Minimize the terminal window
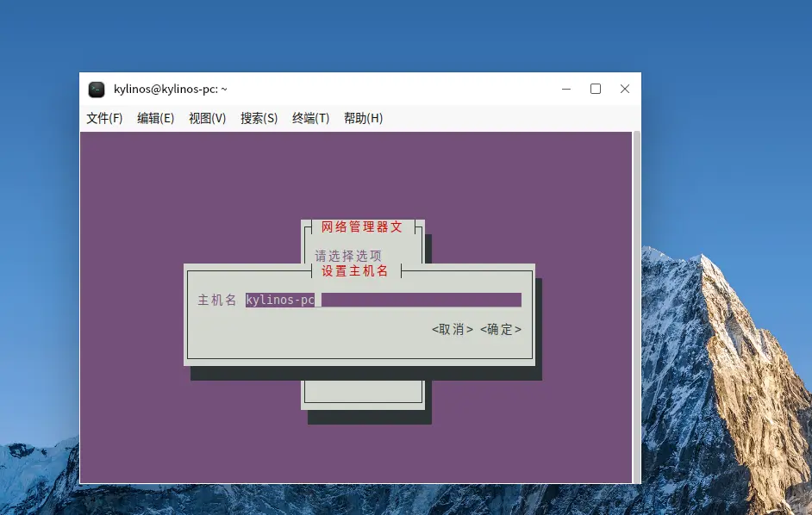This screenshot has width=812, height=515. tap(566, 89)
